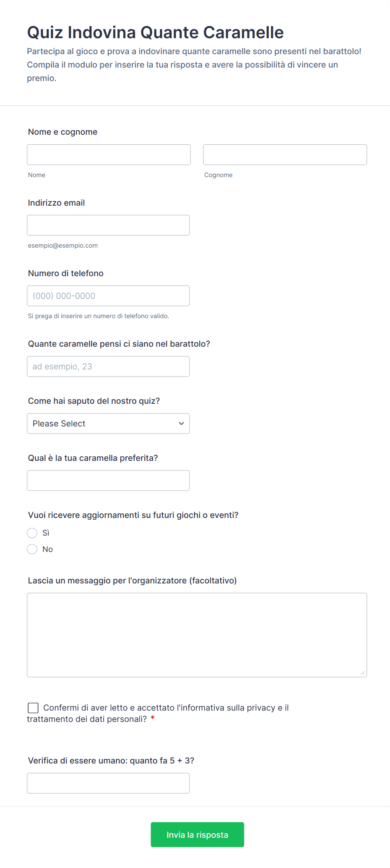Check the privacy consent checkbox
Image resolution: width=390 pixels, height=868 pixels.
(x=33, y=708)
